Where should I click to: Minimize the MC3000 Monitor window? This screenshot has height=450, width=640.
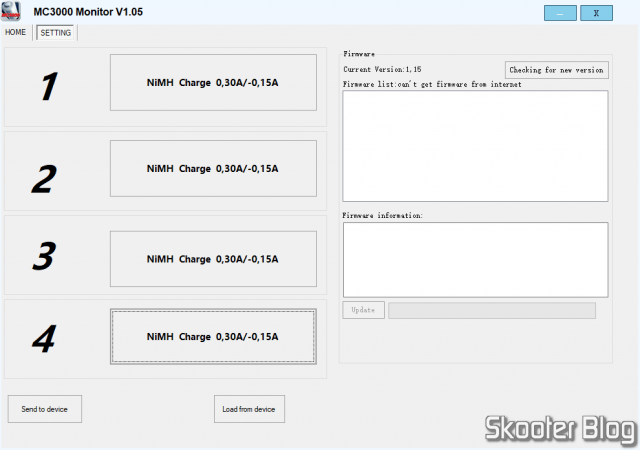click(x=560, y=13)
